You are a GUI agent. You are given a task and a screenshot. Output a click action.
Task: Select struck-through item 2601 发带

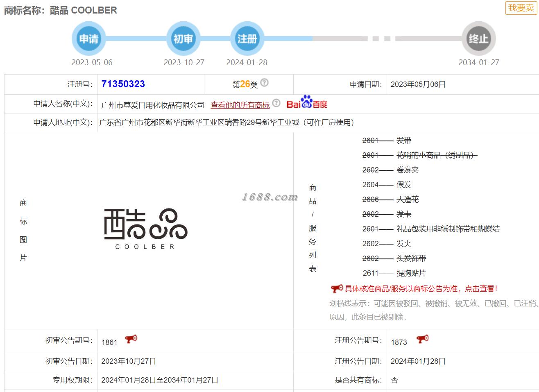pyautogui.click(x=387, y=140)
